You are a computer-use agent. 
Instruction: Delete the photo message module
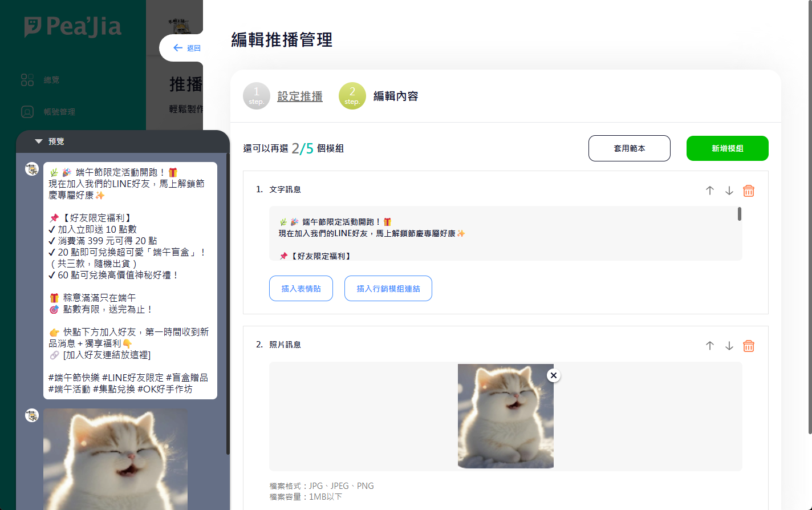749,346
